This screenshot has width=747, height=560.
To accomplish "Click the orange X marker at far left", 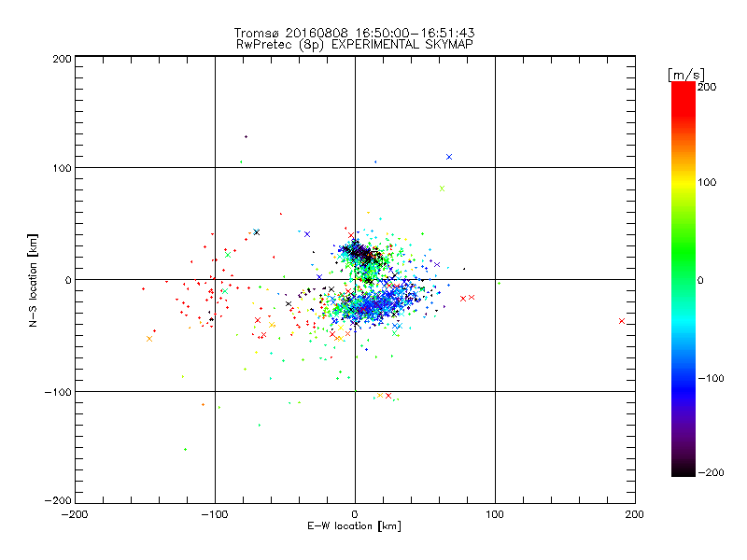I will pos(149,339).
